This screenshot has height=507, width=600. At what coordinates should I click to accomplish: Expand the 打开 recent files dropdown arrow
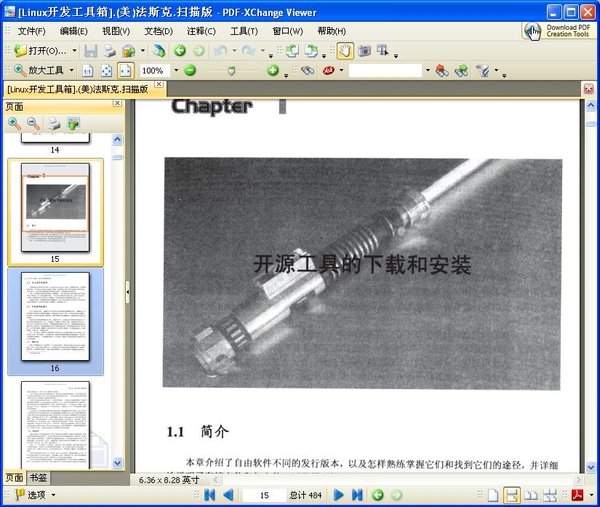pyautogui.click(x=74, y=51)
